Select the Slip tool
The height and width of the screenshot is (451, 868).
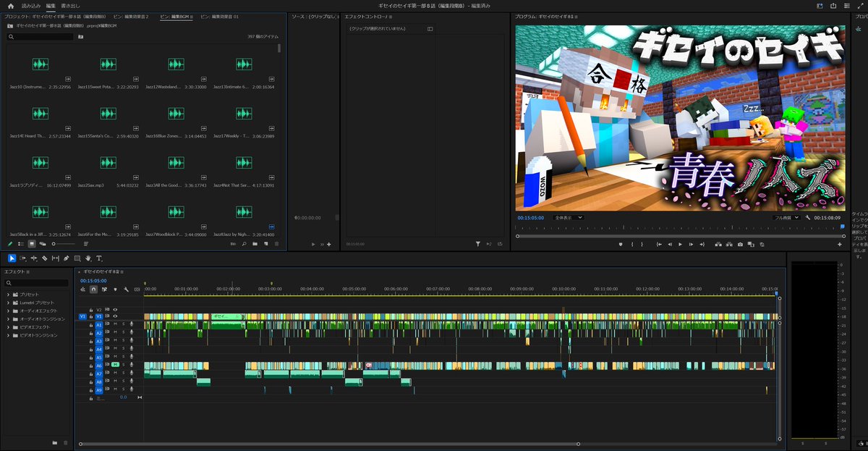click(x=55, y=258)
